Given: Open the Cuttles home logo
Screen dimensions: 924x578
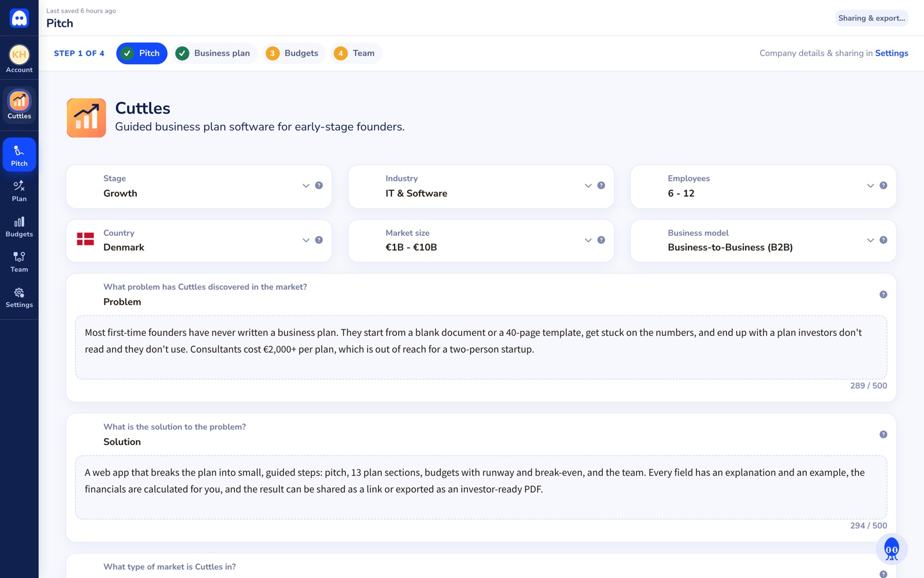Looking at the screenshot, I should (19, 18).
